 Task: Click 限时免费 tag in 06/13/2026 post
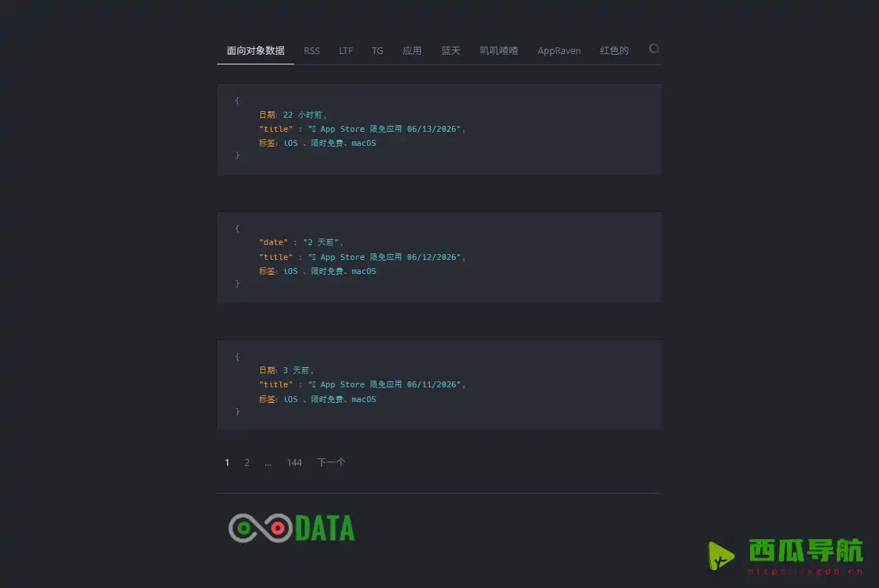(327, 144)
